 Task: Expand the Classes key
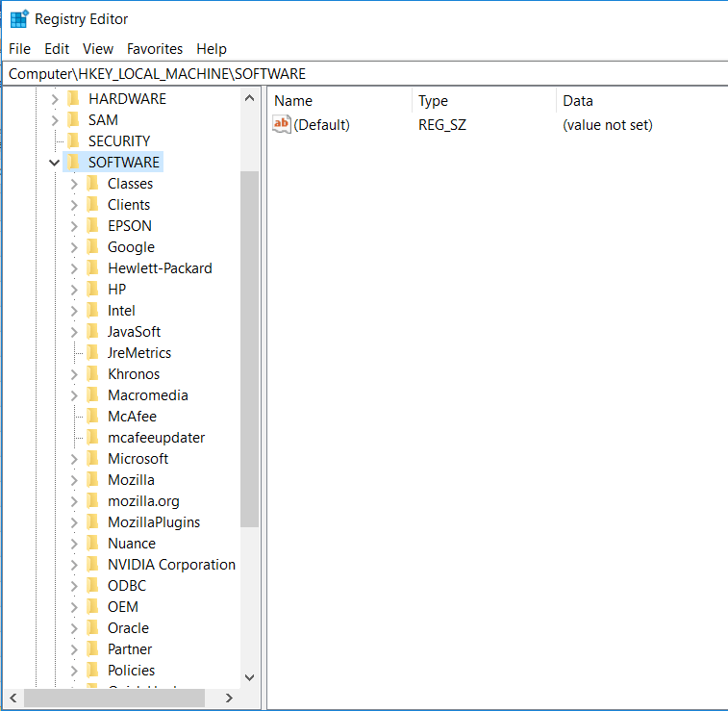pos(74,184)
